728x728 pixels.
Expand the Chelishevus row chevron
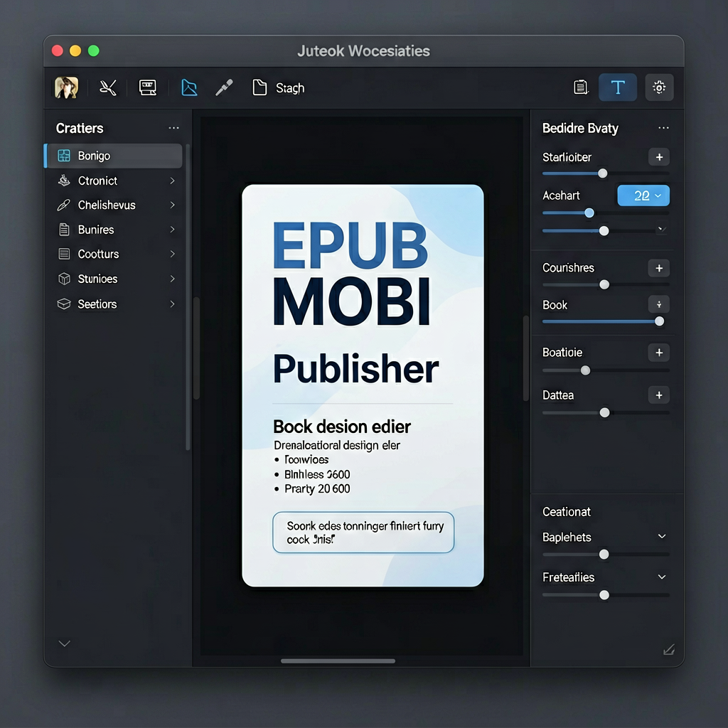(172, 205)
